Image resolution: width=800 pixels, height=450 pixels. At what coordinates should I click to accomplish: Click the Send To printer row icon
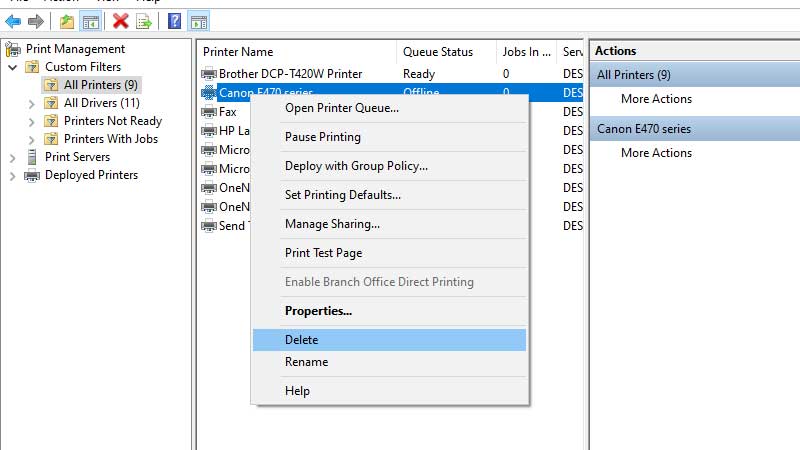(x=209, y=226)
